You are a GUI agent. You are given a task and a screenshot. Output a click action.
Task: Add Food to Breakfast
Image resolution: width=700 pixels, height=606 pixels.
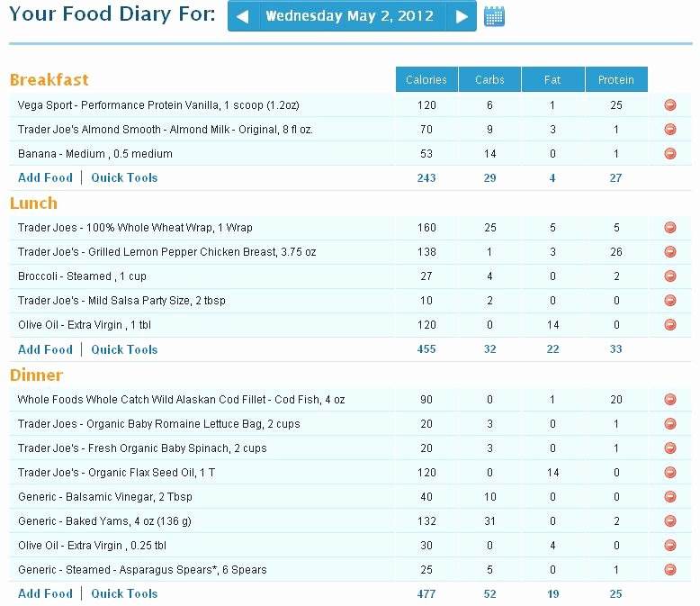coord(45,178)
